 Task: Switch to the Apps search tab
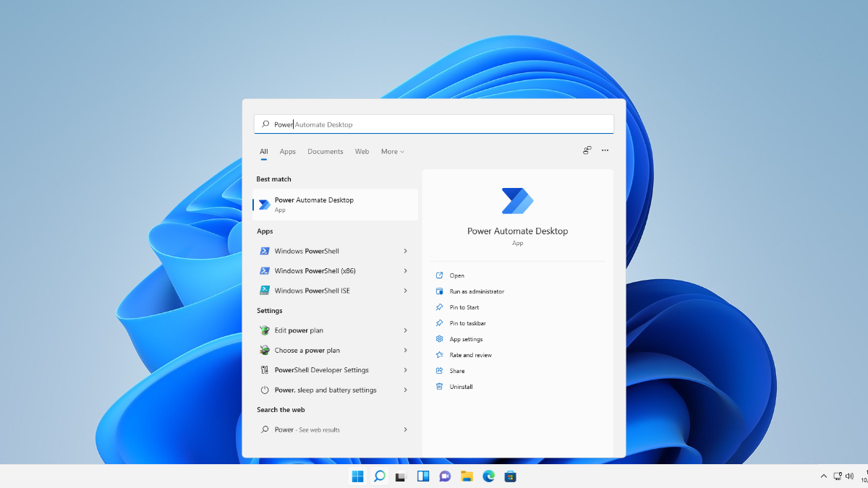(x=287, y=151)
